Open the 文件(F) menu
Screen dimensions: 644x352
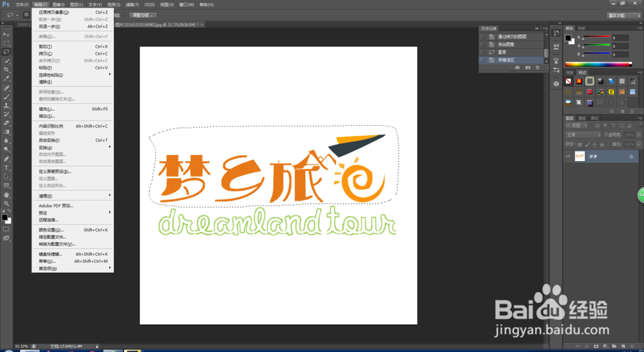point(22,5)
